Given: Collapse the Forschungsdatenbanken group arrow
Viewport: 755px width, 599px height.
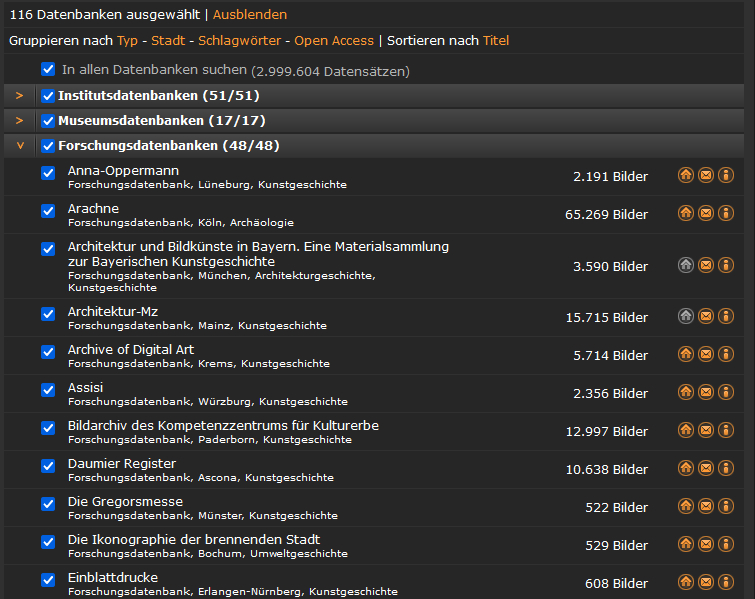Looking at the screenshot, I should point(20,145).
